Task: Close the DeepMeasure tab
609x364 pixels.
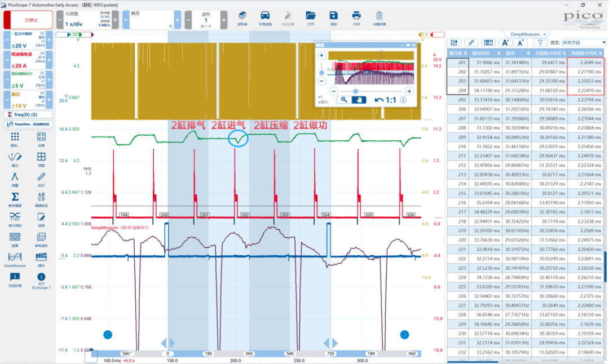Action: click(545, 34)
